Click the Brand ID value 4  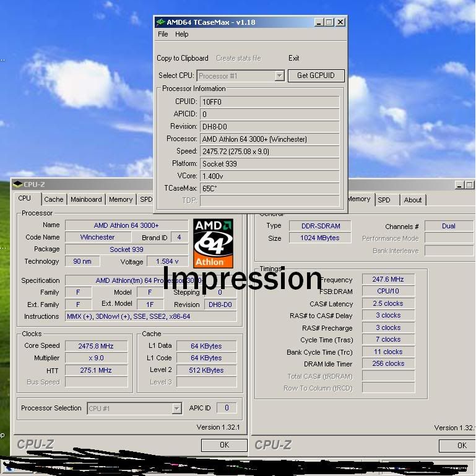(x=179, y=237)
